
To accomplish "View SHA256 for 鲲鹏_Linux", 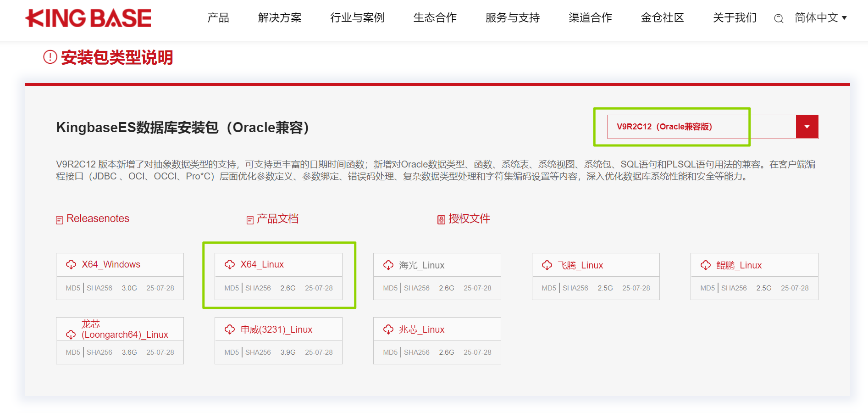I will [734, 288].
